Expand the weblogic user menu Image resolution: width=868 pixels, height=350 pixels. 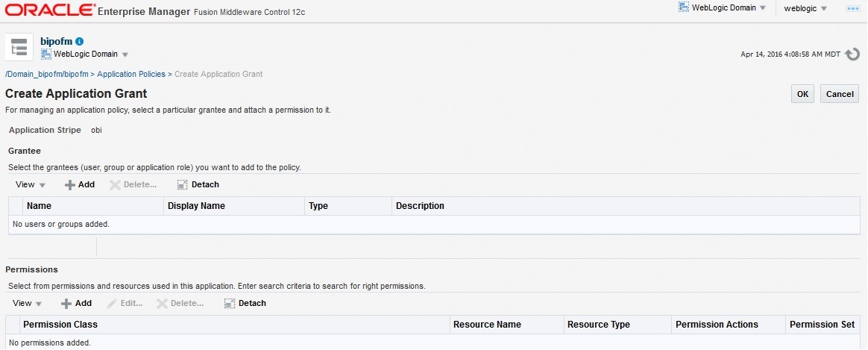805,8
